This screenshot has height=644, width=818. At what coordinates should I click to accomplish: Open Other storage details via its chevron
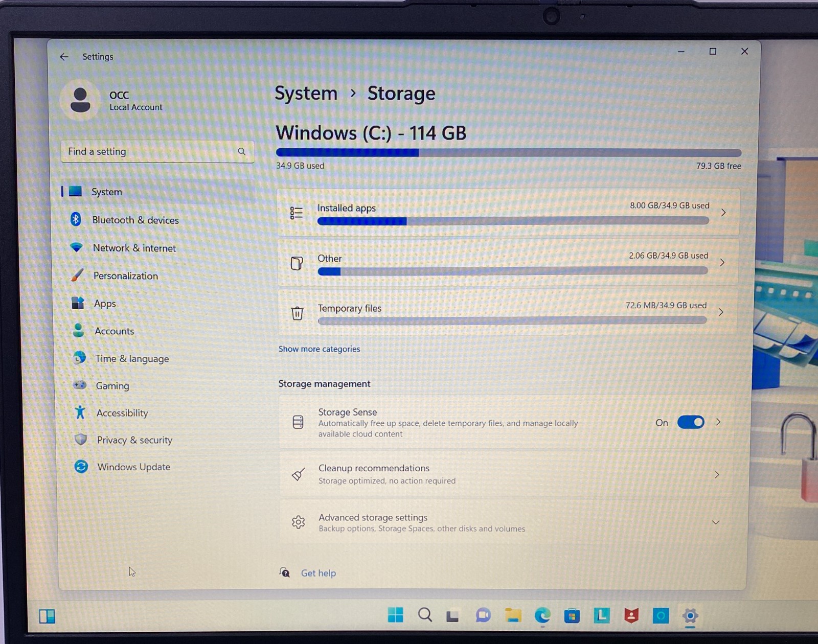point(722,262)
